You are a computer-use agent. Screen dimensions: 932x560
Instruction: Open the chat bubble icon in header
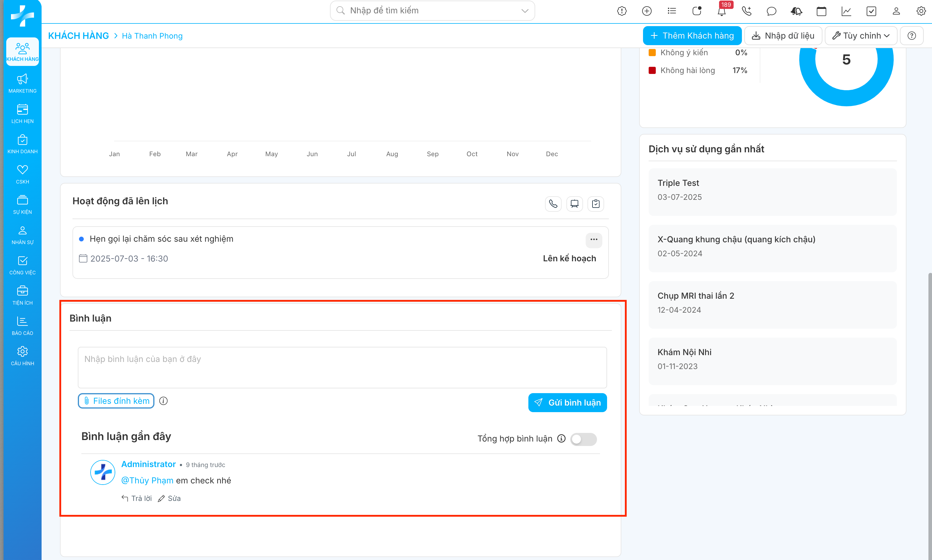(x=771, y=11)
